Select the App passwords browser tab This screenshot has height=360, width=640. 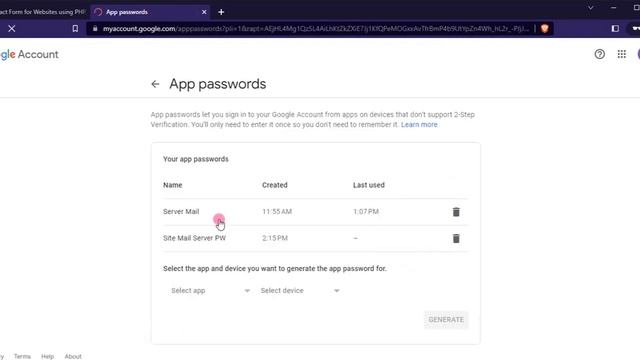tap(151, 12)
